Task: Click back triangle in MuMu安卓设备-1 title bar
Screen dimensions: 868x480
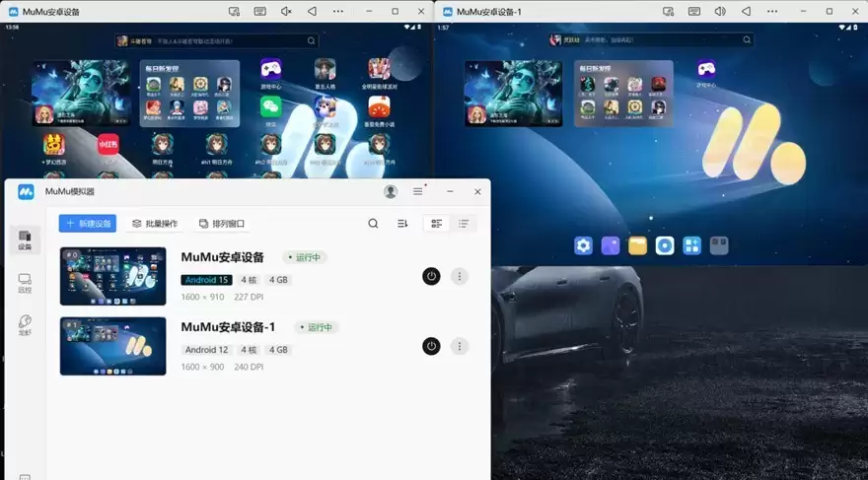Action: point(747,11)
